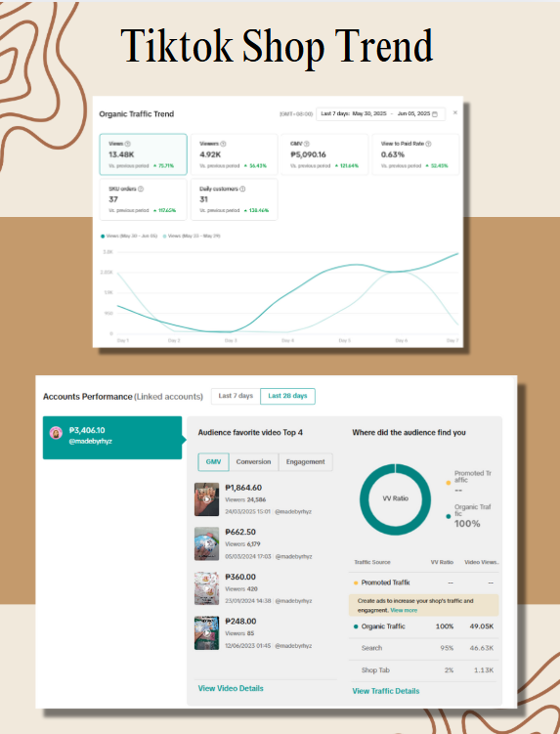Click the Organic Traffic 100% chart legend
Image resolution: width=560 pixels, height=734 pixels.
468,516
